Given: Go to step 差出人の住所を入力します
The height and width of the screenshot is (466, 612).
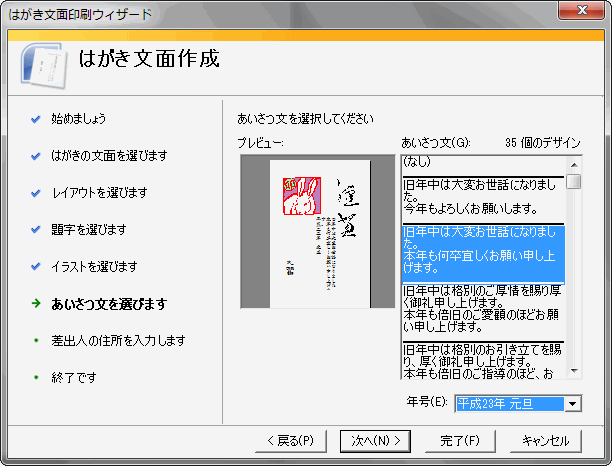Looking at the screenshot, I should (x=118, y=341).
